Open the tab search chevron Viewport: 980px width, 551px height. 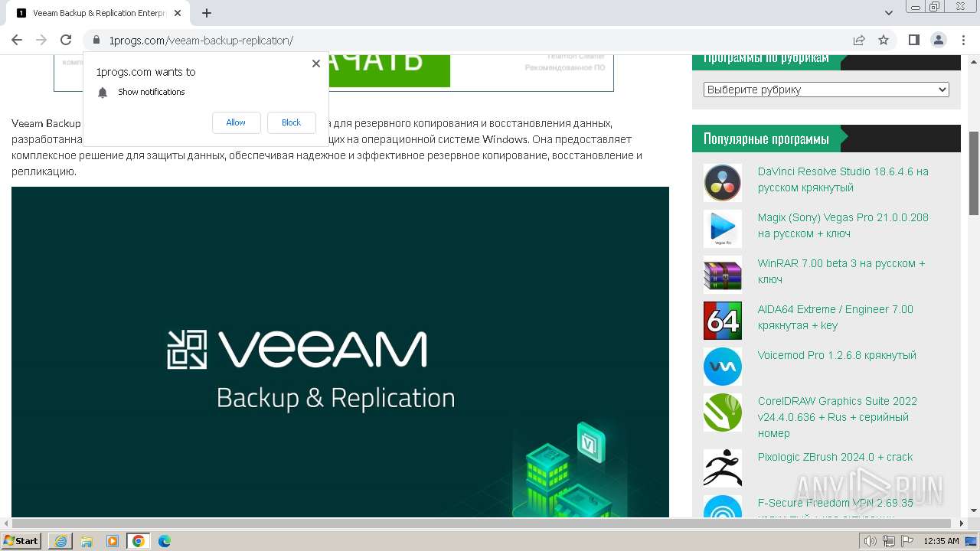point(889,13)
